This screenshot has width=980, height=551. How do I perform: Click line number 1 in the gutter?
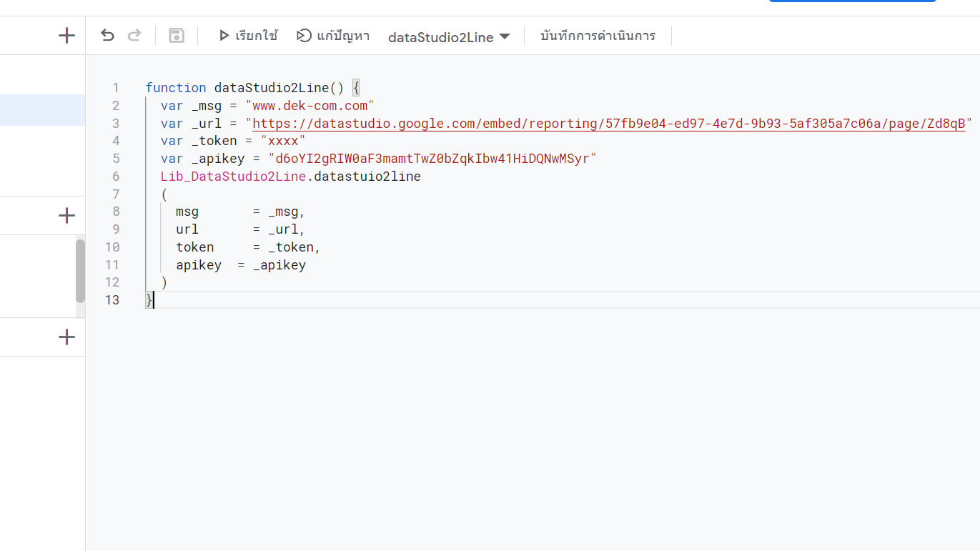pos(115,88)
